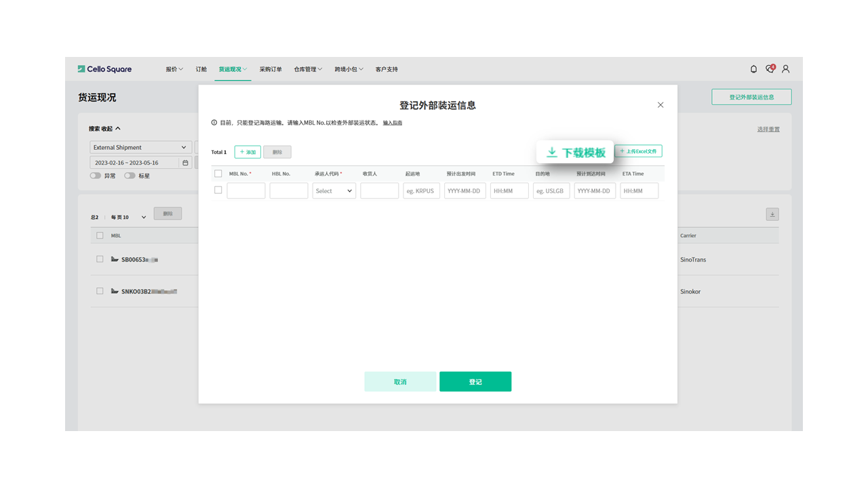Open the External Shipment dropdown

(x=140, y=147)
